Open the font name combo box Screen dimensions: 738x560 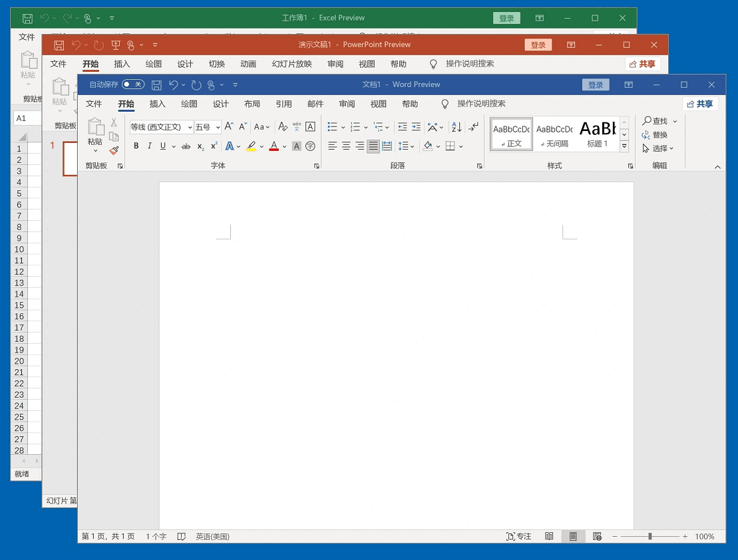pos(162,127)
